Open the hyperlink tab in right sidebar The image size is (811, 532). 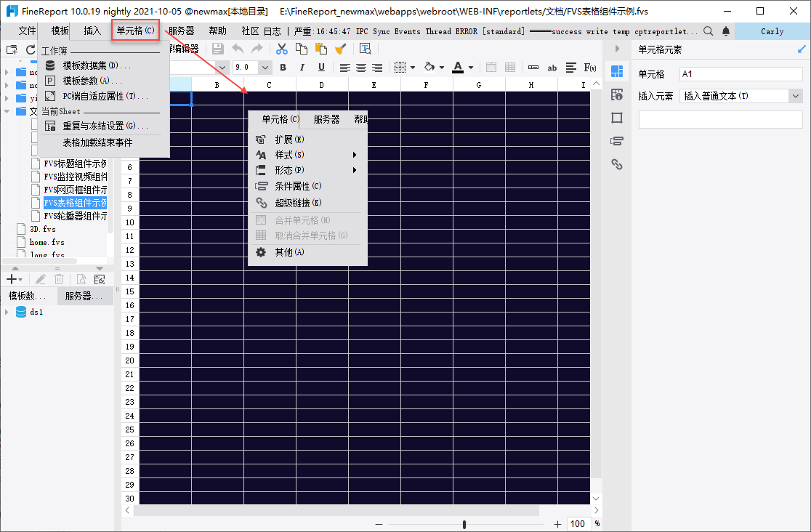617,164
